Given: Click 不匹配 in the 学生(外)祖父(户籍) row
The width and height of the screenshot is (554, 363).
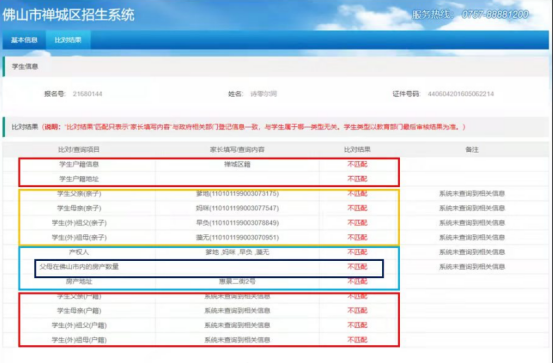Looking at the screenshot, I should coord(357,325).
